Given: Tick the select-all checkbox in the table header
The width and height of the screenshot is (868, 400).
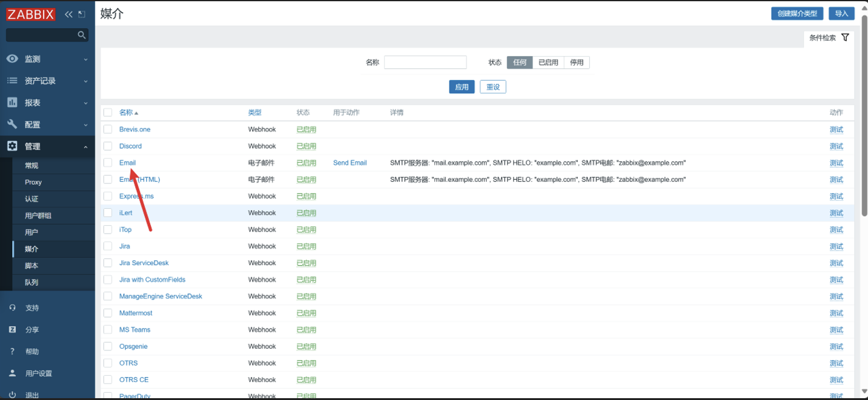Looking at the screenshot, I should tap(108, 113).
